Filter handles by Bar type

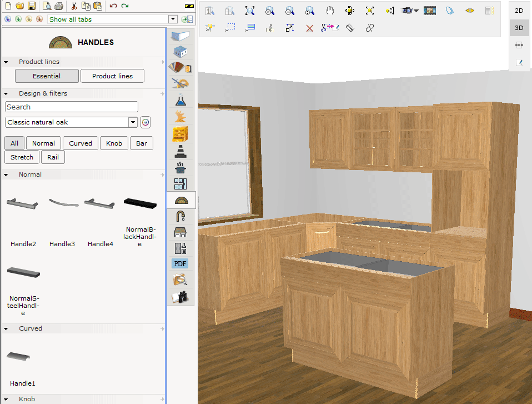coord(142,143)
